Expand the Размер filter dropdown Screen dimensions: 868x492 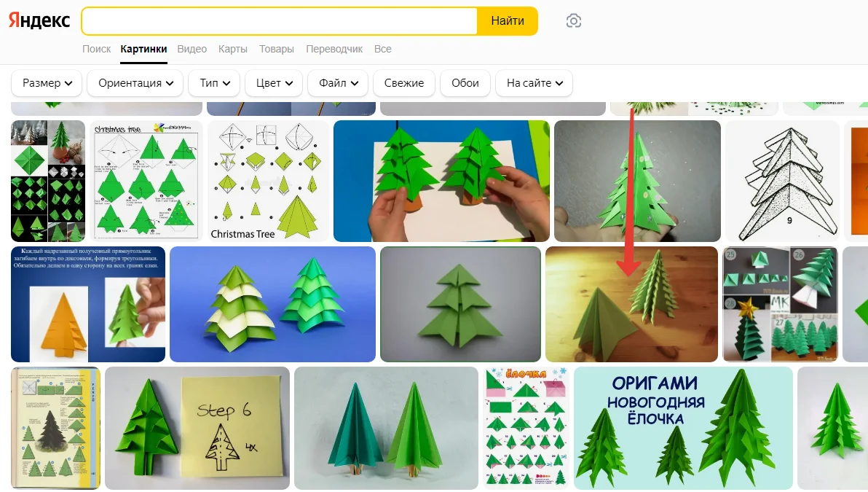click(47, 83)
